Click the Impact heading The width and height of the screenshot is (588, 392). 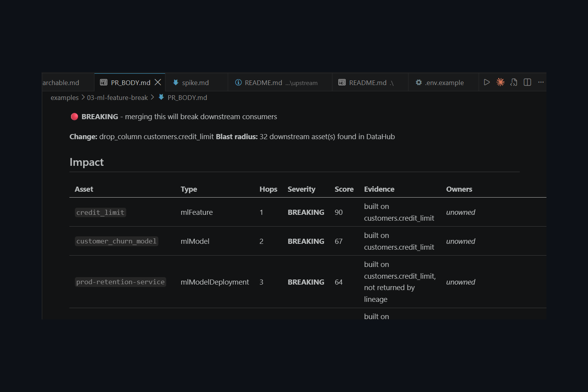click(87, 162)
